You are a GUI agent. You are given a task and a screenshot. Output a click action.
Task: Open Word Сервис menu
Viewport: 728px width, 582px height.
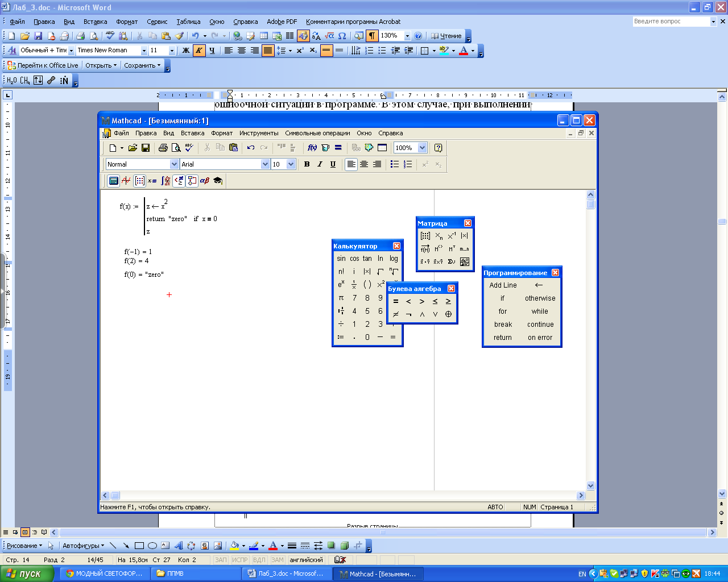click(157, 22)
